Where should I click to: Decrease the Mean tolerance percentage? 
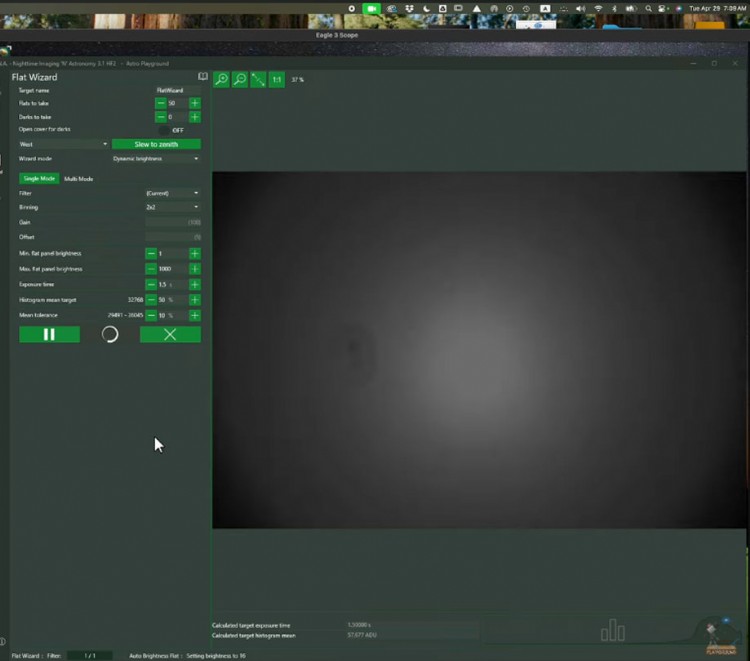click(151, 315)
